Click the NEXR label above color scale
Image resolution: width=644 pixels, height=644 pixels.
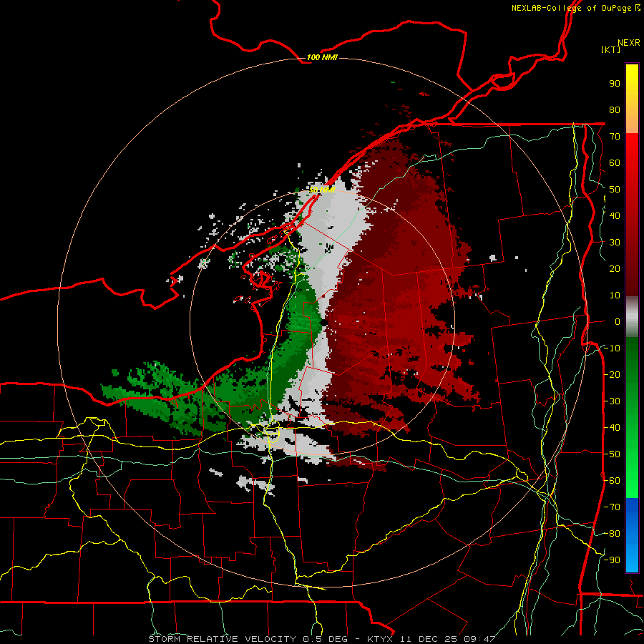pyautogui.click(x=628, y=43)
